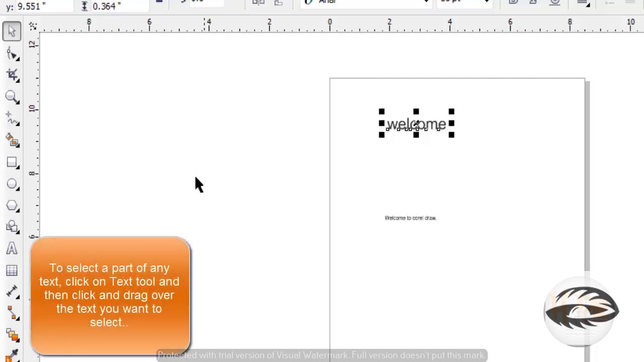
Task: Click the top-left selection handle
Action: coord(381,112)
